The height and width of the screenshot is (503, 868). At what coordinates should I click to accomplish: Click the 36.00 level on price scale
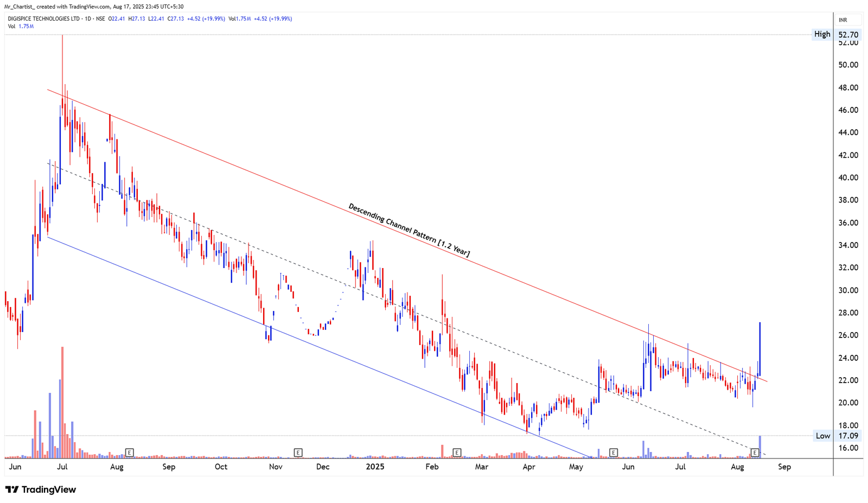click(848, 222)
